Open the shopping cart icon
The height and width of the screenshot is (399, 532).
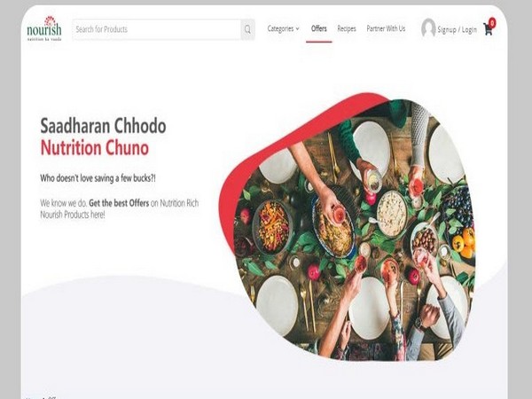(x=489, y=29)
